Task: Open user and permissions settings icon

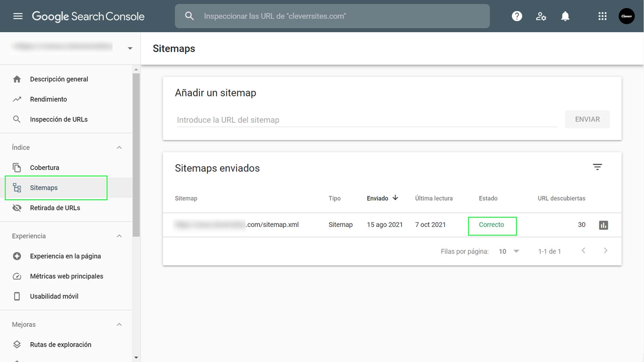Action: pos(541,16)
